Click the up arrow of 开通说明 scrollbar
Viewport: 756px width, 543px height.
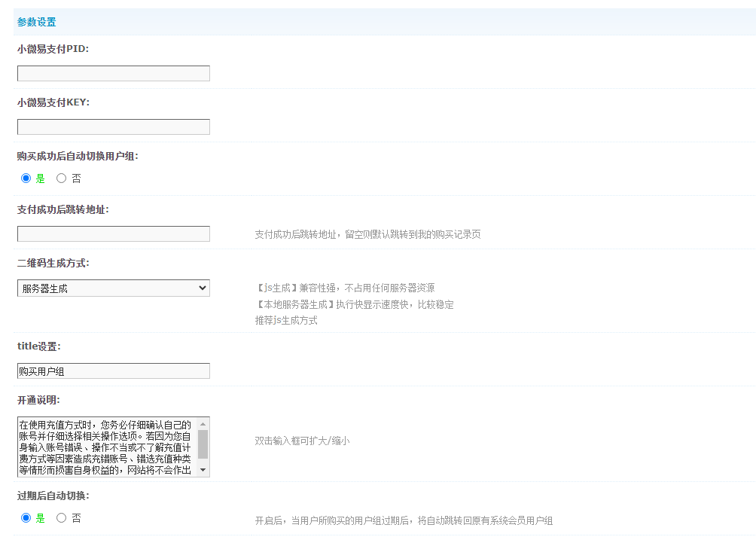203,424
